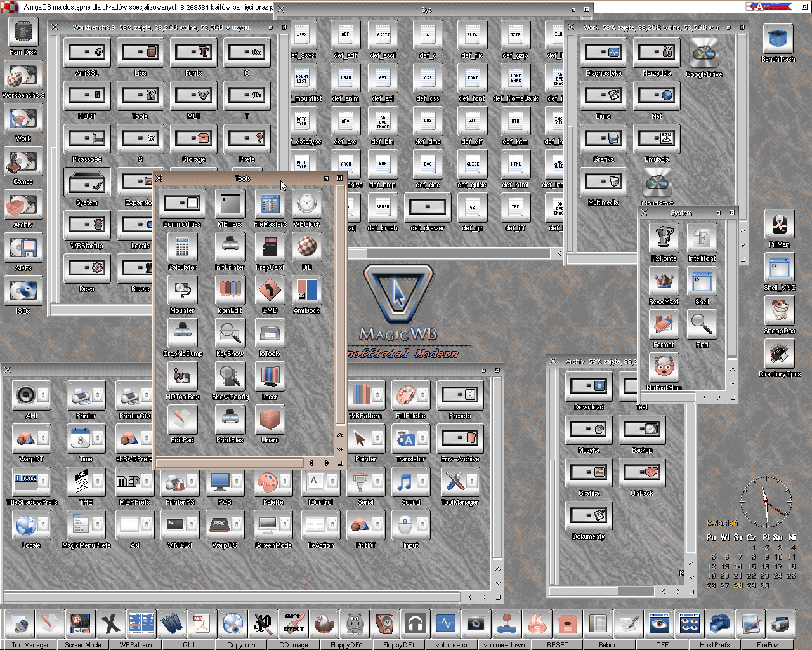
Task: Click the EditPad icon
Action: [182, 420]
